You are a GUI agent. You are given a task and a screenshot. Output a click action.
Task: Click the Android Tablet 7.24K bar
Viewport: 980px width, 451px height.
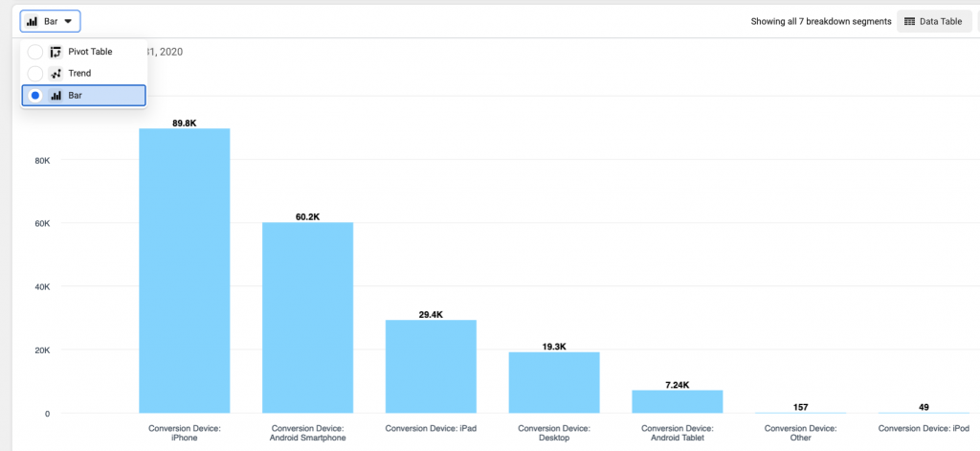[x=678, y=401]
